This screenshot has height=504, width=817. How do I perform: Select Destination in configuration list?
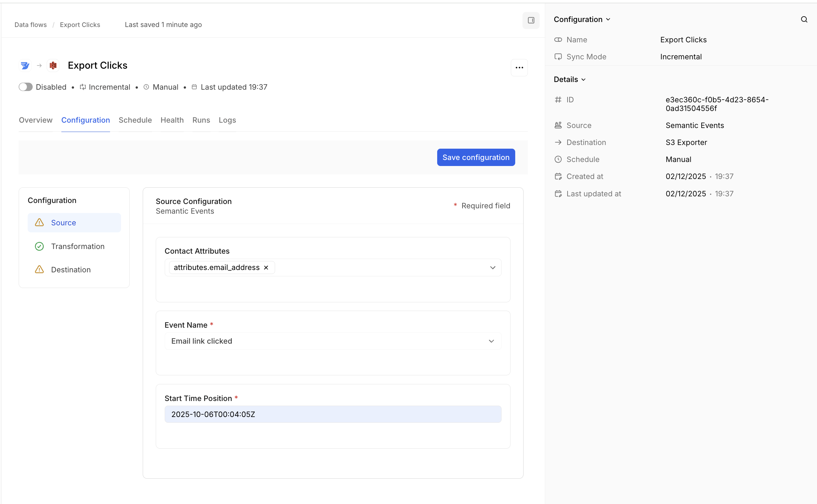(x=71, y=270)
